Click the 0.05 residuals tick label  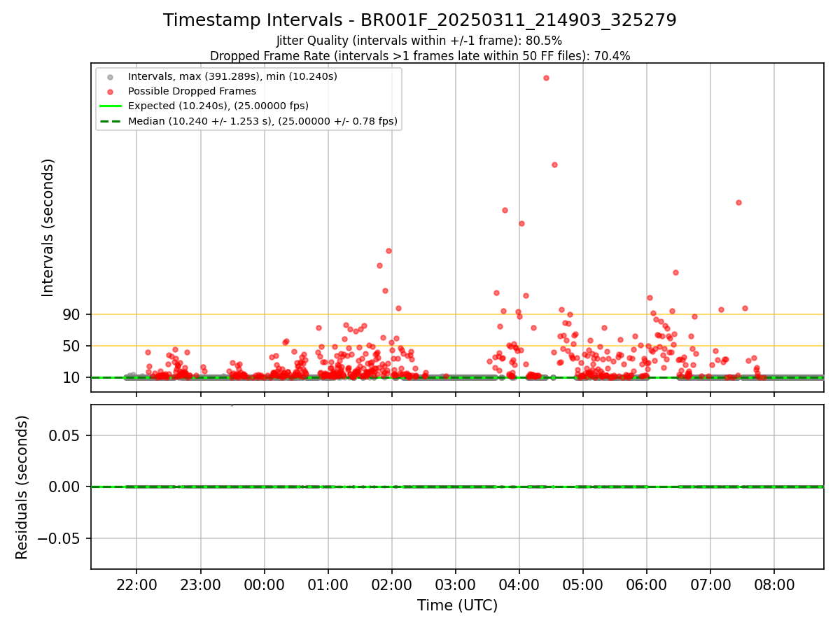(x=67, y=435)
